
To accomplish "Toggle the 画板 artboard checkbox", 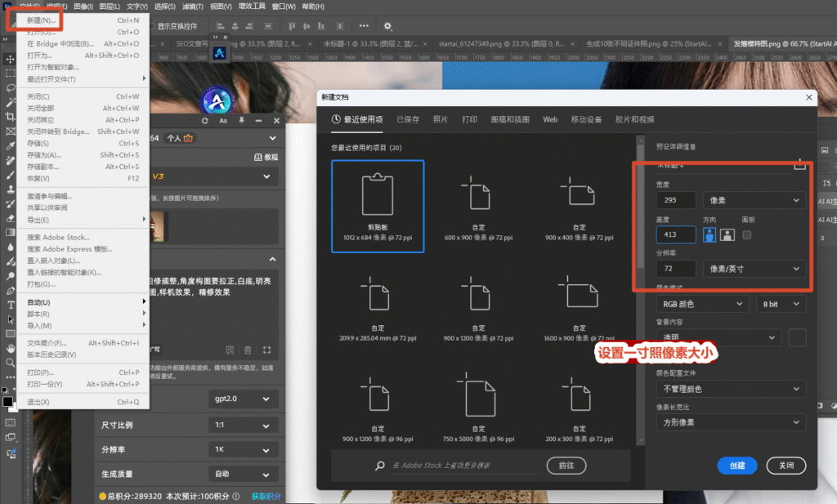I will coord(747,234).
